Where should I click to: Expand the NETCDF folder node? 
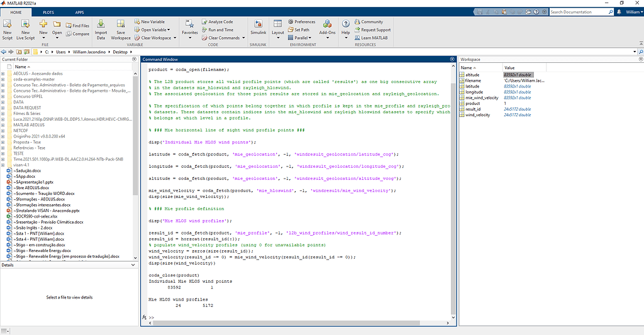coord(3,131)
